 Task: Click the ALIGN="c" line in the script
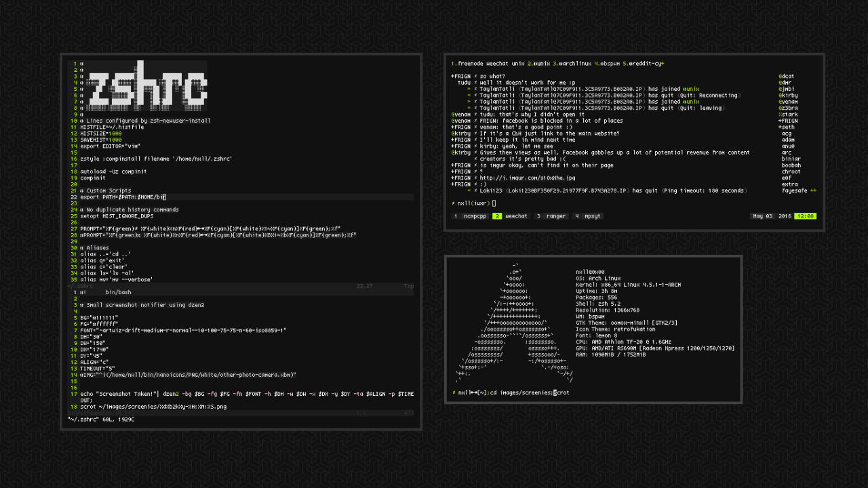pos(94,362)
